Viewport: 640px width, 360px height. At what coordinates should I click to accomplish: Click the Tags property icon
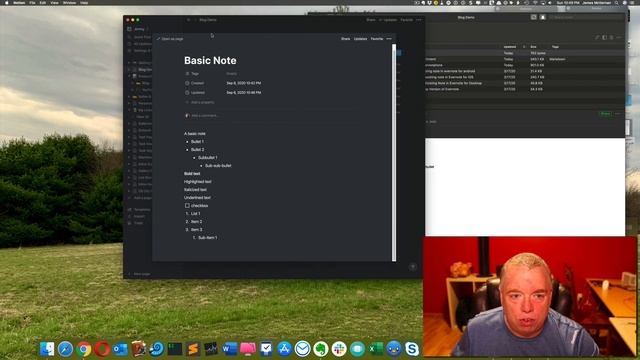point(187,73)
